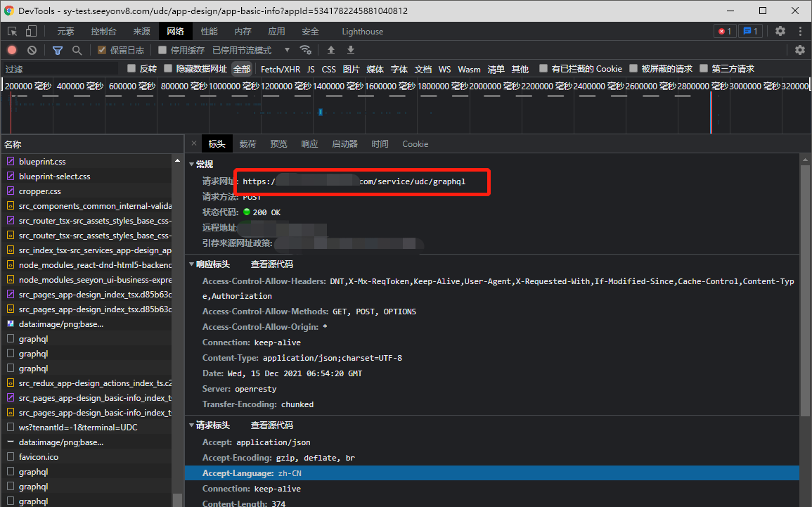This screenshot has height=507, width=812.
Task: Enable 停用缓存 checkbox
Action: [162, 50]
